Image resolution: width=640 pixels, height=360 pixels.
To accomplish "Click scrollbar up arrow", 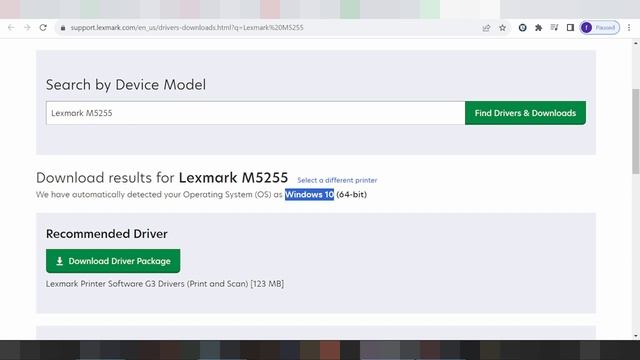I will (636, 42).
